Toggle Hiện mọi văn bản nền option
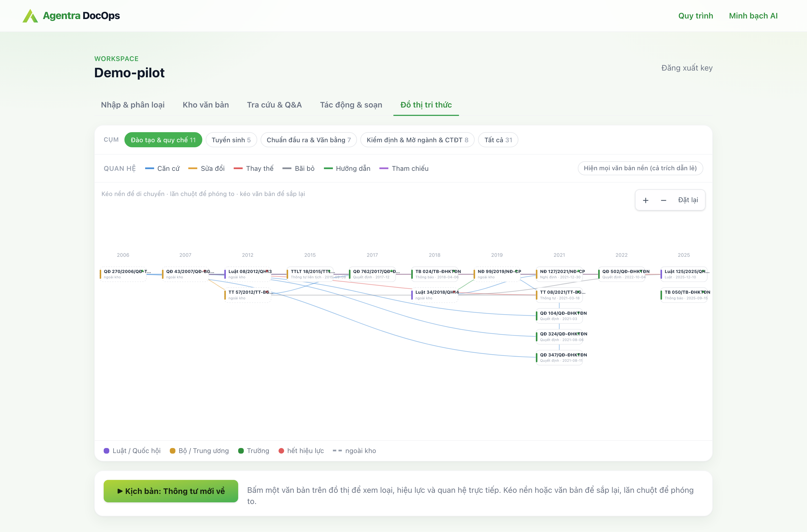The image size is (807, 532). [640, 168]
